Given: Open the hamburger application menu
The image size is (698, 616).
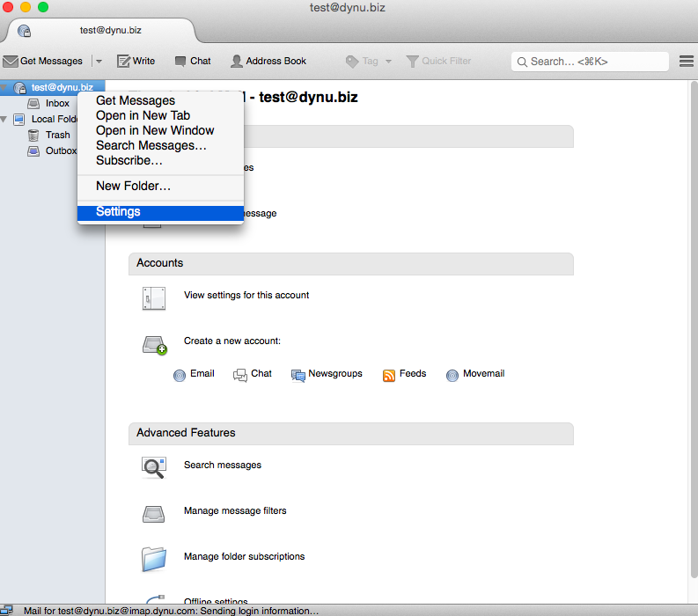Looking at the screenshot, I should click(687, 62).
